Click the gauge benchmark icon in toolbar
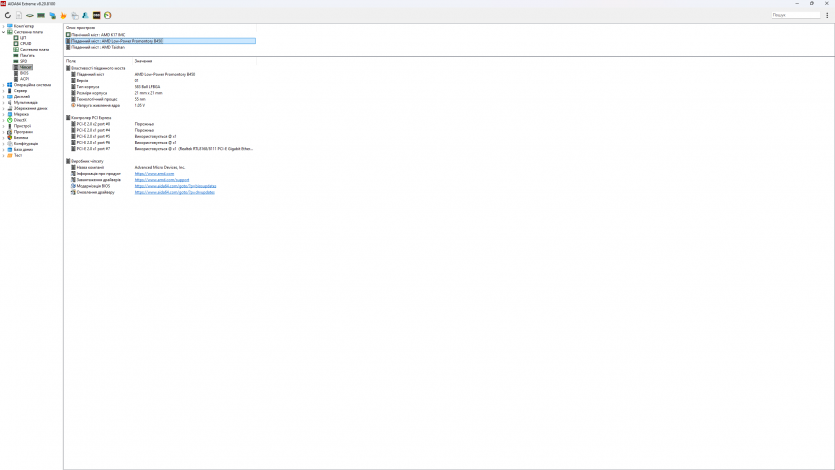The image size is (835, 470). tap(107, 15)
